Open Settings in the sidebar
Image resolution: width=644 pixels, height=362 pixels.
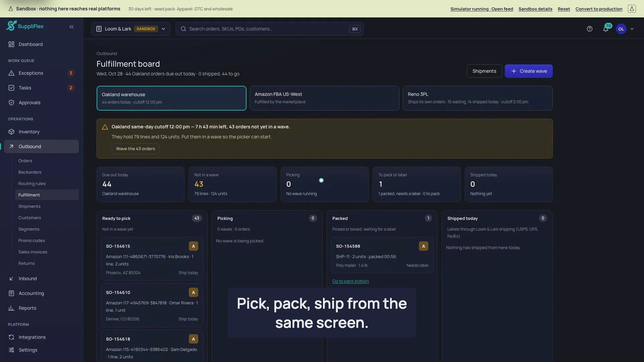click(x=42, y=350)
